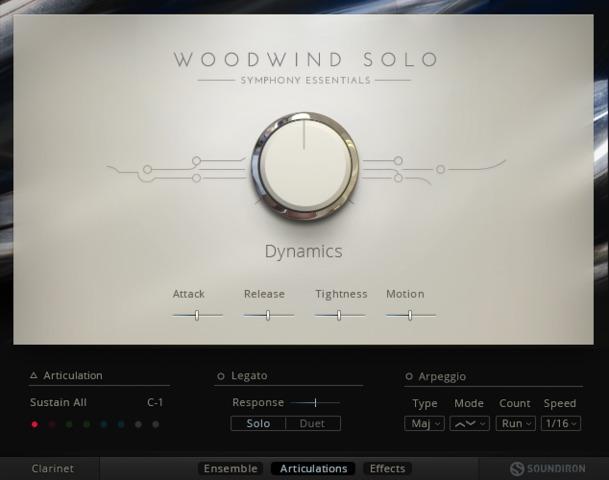Enable the Arpeggio circle toggle

(x=409, y=376)
